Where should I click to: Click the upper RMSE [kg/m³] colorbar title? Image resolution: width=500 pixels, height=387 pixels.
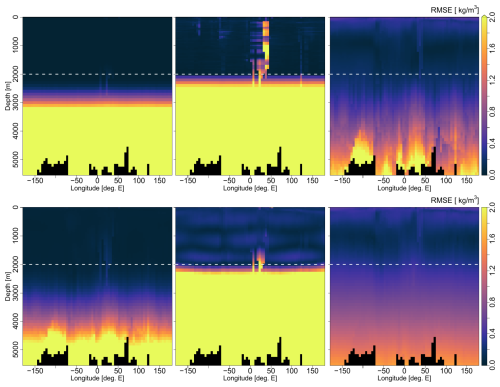[x=455, y=10]
